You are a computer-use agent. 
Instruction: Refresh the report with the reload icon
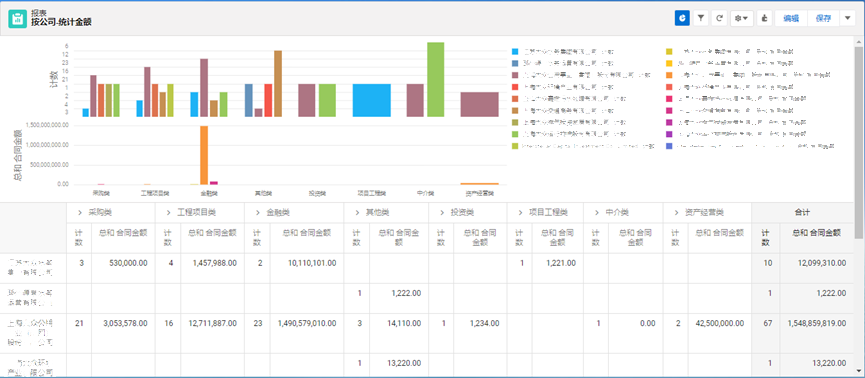pyautogui.click(x=719, y=18)
